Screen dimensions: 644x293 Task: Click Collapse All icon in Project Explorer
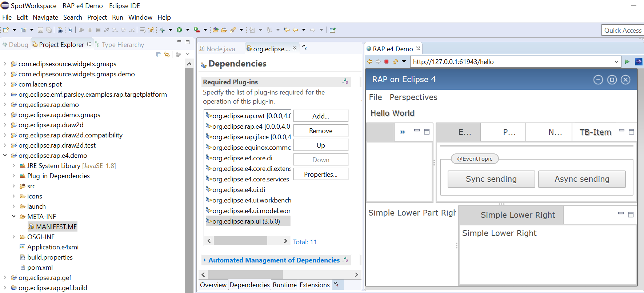click(159, 55)
